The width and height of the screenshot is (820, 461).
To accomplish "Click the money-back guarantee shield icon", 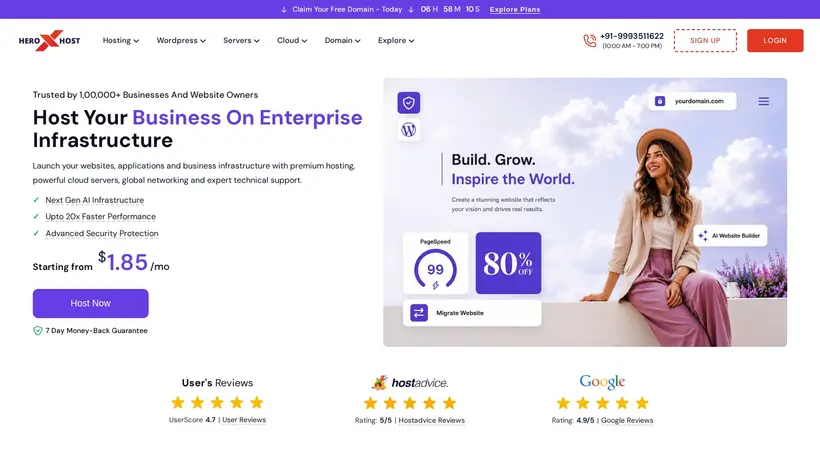I will point(38,331).
